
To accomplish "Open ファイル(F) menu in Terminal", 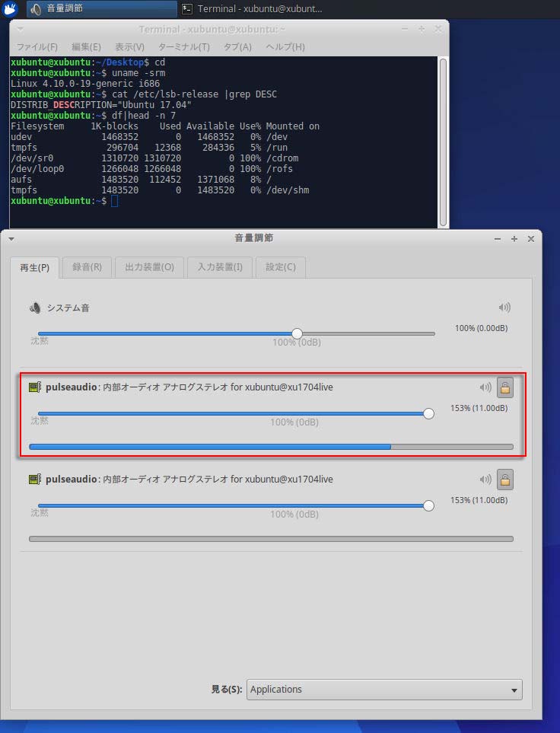I will coord(37,46).
